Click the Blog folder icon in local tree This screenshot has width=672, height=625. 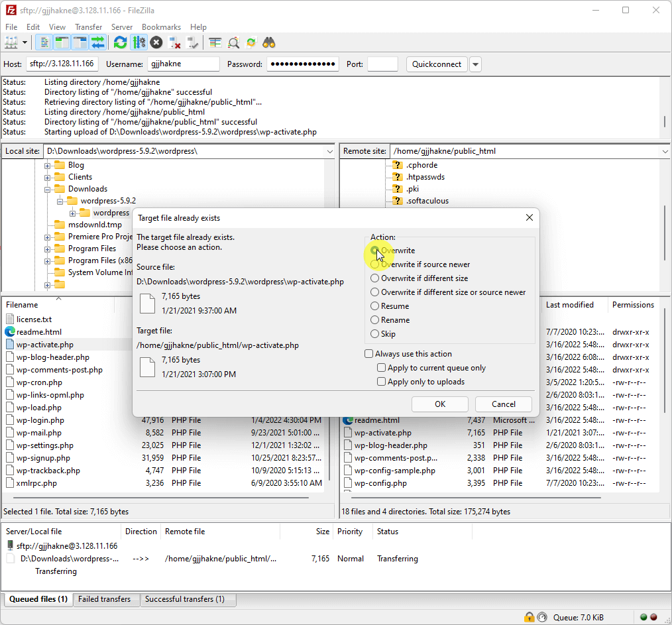tap(60, 165)
